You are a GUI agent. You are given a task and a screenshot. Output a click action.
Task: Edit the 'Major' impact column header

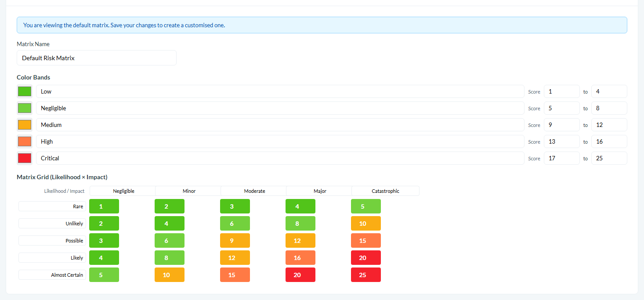tap(319, 191)
